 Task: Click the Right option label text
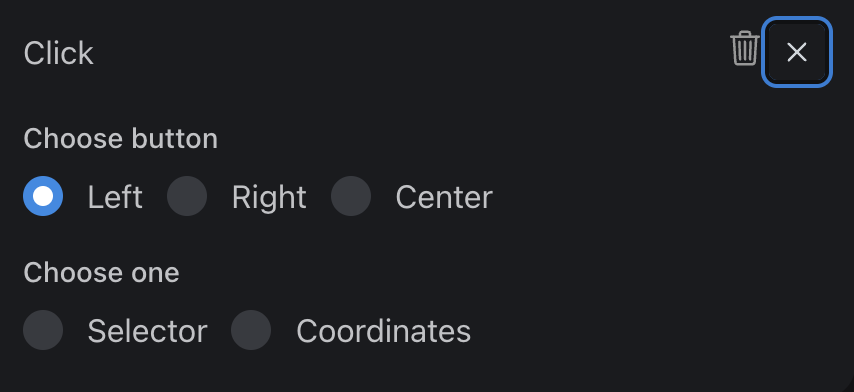tap(269, 197)
